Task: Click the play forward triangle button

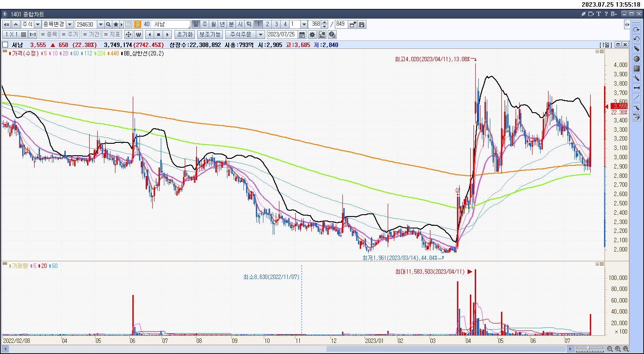Action: coord(167,35)
